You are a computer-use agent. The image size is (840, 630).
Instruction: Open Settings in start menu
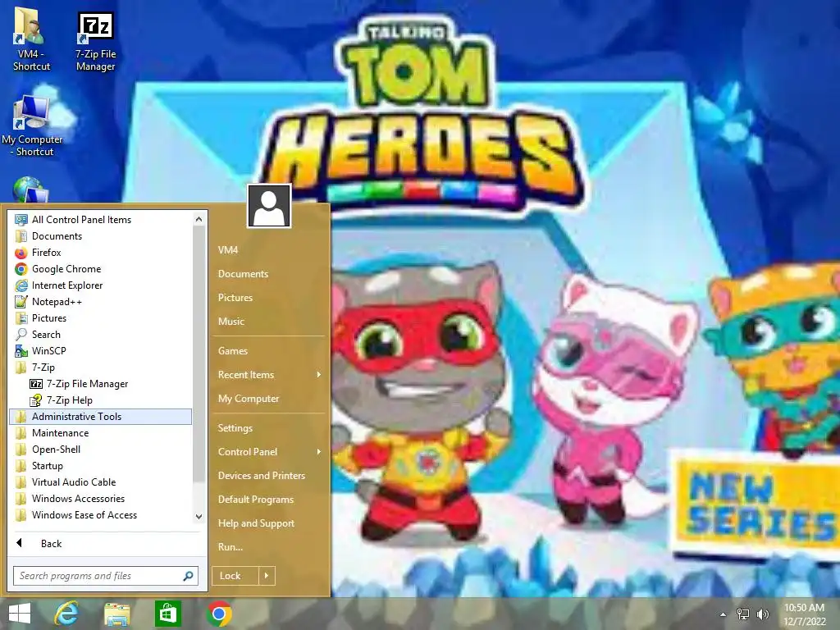pos(269,428)
